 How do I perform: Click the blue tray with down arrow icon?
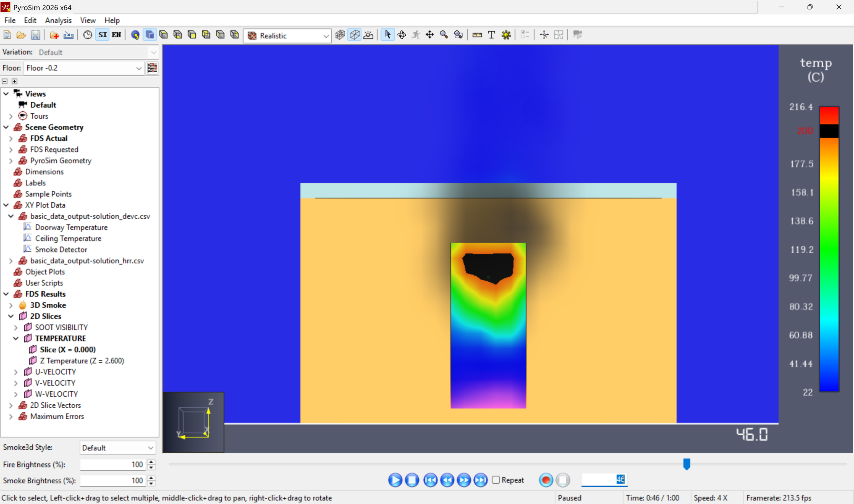[69, 35]
